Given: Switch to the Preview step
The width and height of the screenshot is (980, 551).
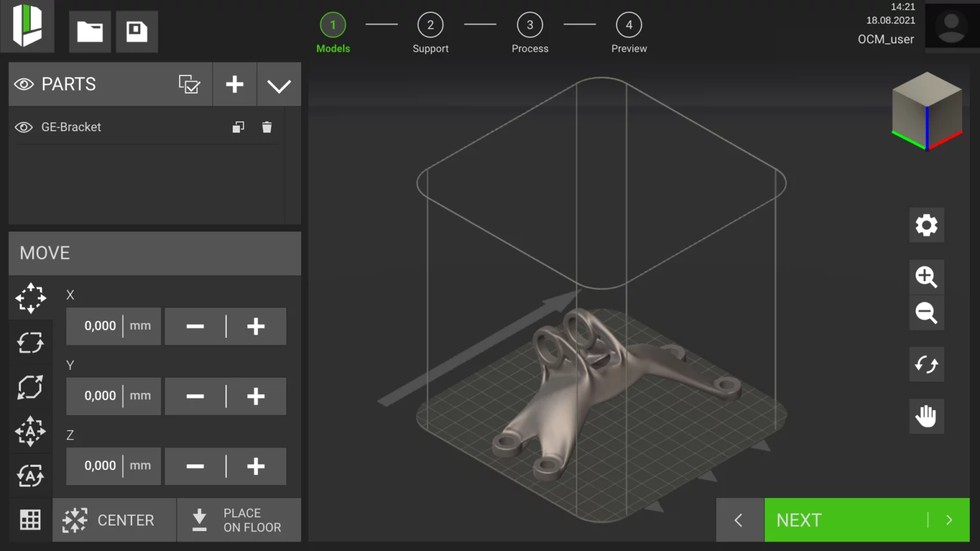Looking at the screenshot, I should (628, 26).
